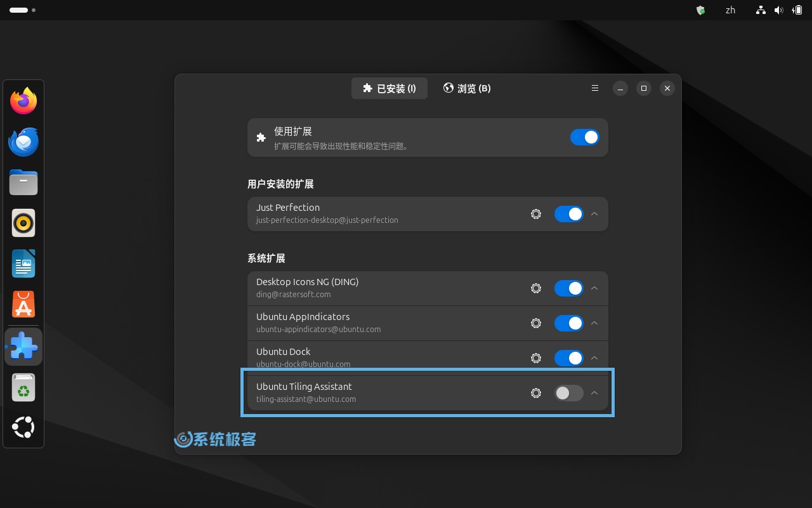Click the 用户安装的扩展 section heading
The image size is (812, 508).
(x=280, y=184)
